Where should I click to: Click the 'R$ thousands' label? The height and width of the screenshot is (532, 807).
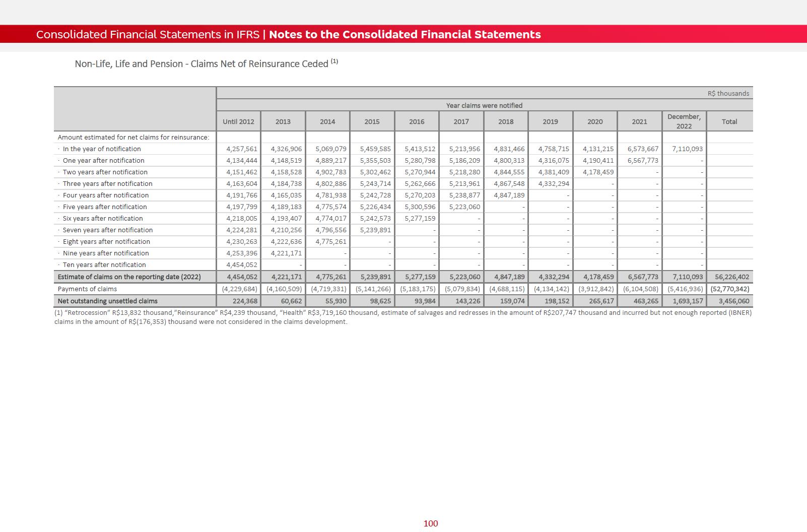click(728, 93)
